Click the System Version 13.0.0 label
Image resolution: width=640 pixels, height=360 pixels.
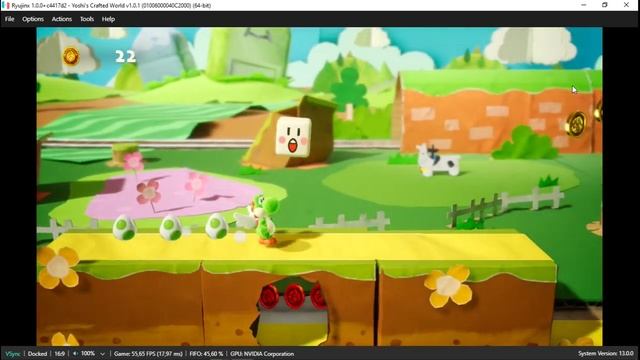tap(606, 353)
